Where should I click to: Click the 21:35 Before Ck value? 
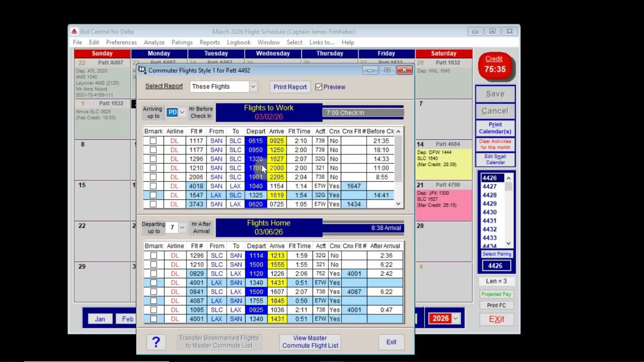pos(381,141)
